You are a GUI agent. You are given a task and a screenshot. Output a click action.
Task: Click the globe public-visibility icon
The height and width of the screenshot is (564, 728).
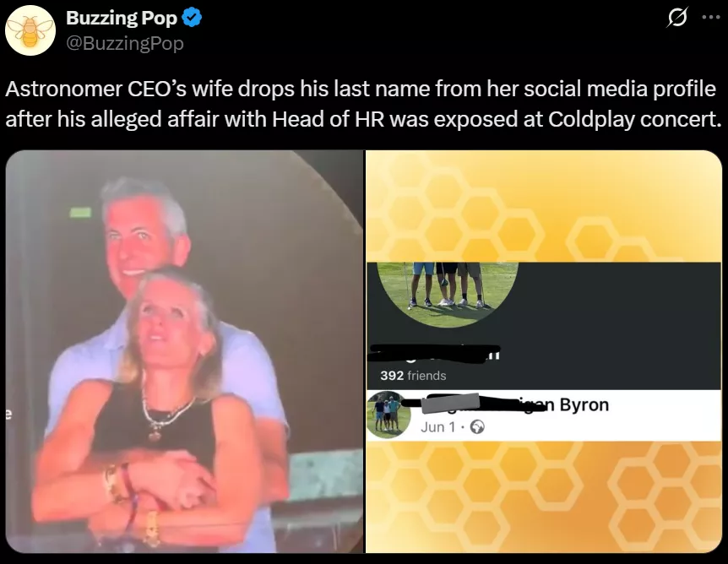click(478, 427)
